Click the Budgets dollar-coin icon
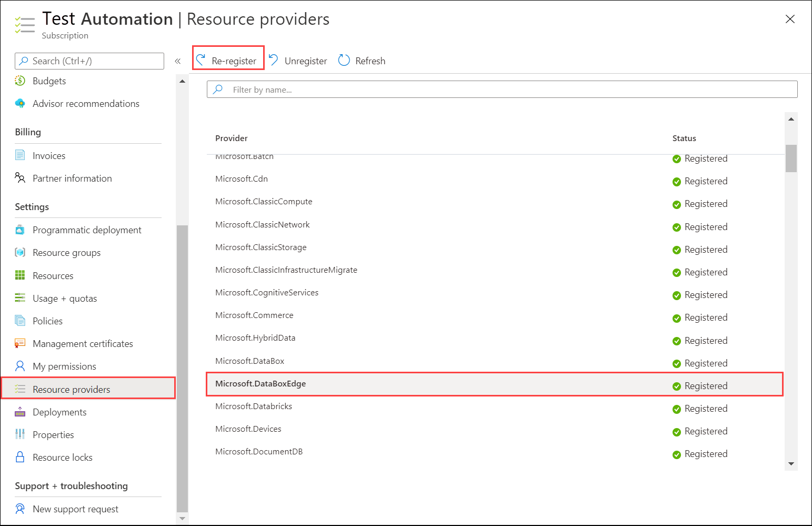Image resolution: width=812 pixels, height=526 pixels. click(20, 81)
